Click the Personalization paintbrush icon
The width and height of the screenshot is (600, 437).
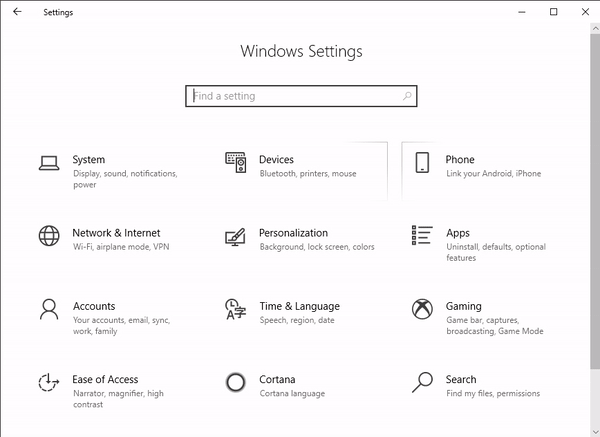click(235, 237)
